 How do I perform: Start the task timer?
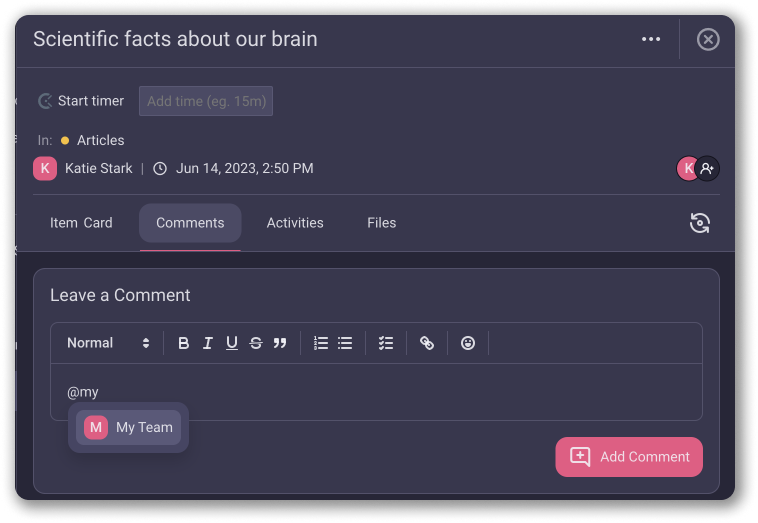[81, 101]
